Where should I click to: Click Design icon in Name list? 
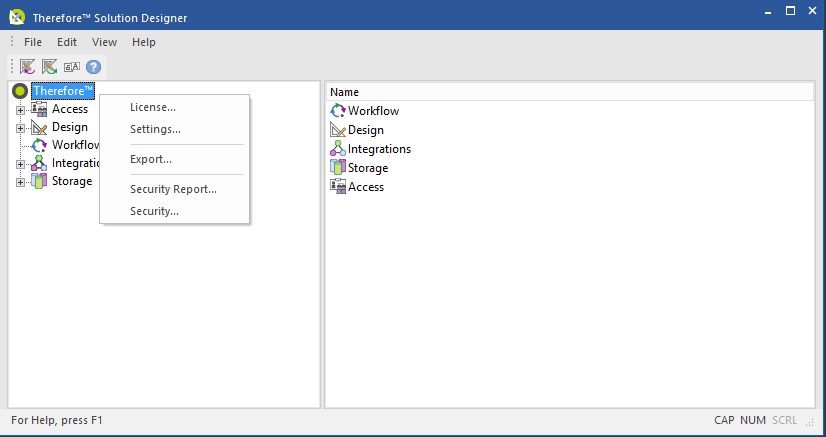tap(338, 130)
